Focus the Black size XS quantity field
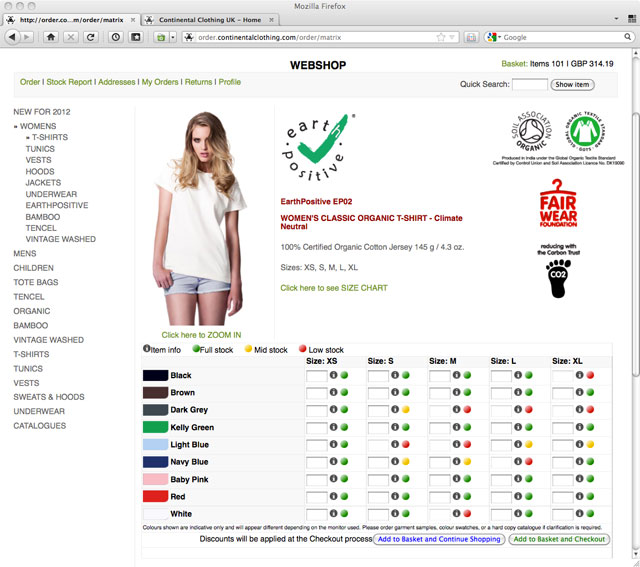Viewport: 640px width, 567px height. 317,376
